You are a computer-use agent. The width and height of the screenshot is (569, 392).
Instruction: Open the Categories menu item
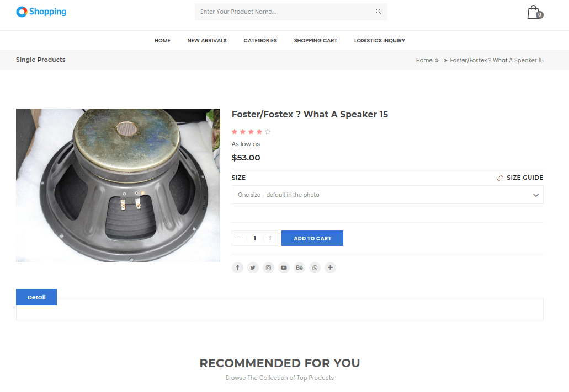pos(260,41)
